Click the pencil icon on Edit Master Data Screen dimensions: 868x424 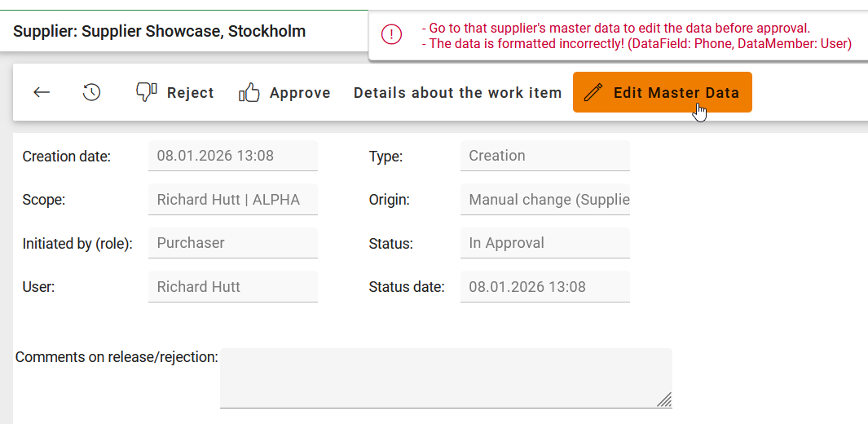coord(593,92)
